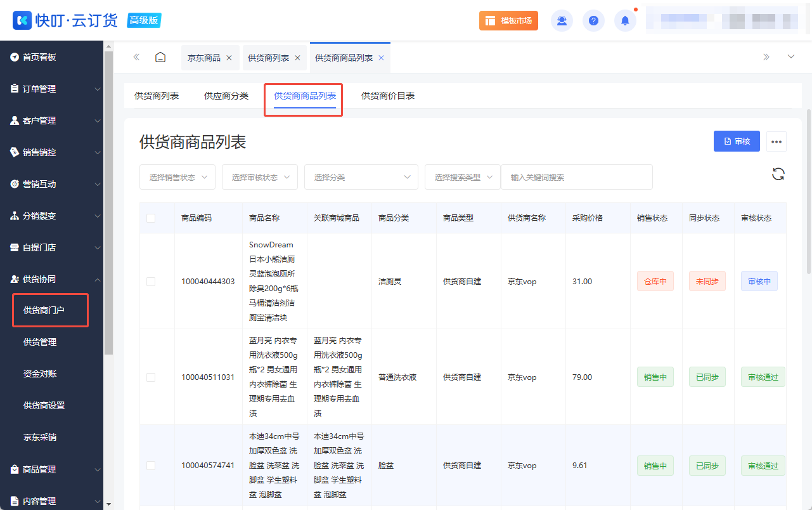812x510 pixels.
Task: Open 京东采销 in the sidebar
Action: click(40, 437)
